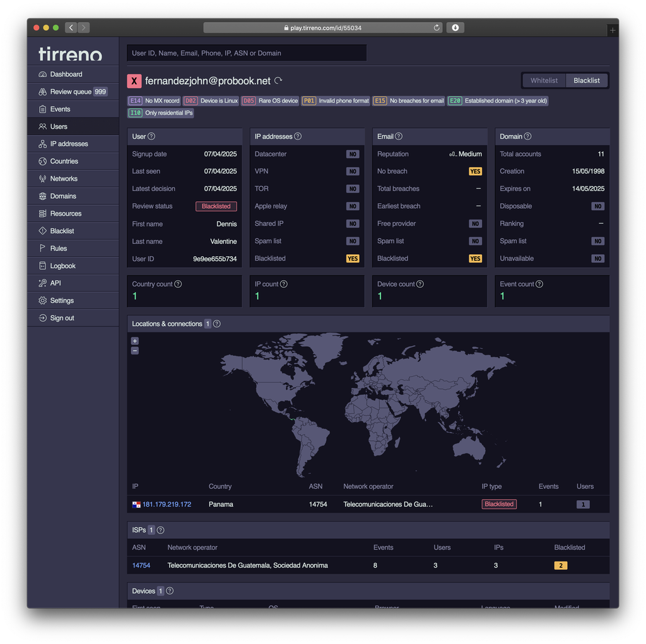
Task: Click the Total accounts value 11
Action: pos(601,154)
